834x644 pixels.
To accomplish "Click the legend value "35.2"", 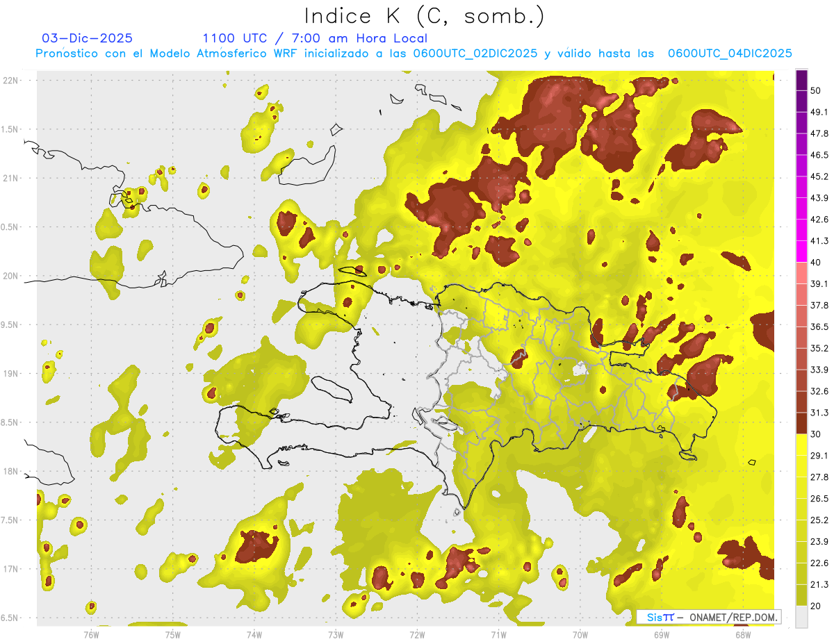I will coord(819,348).
